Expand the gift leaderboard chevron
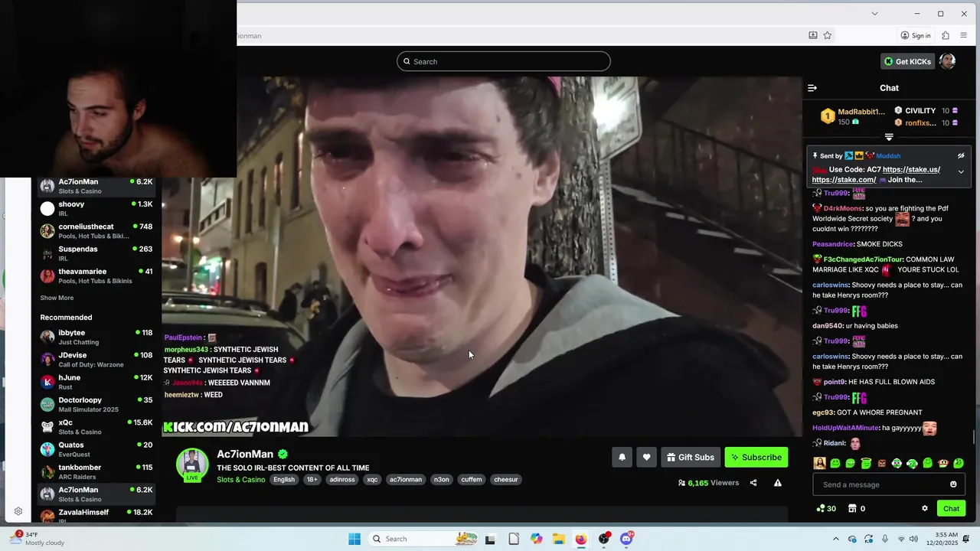Image resolution: width=980 pixels, height=551 pixels. [x=889, y=137]
